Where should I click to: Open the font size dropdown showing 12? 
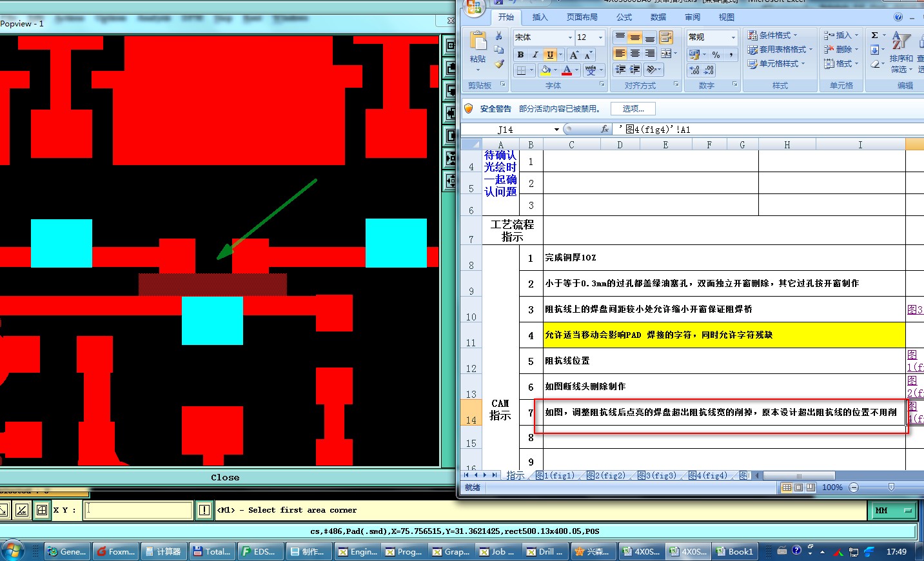click(600, 37)
